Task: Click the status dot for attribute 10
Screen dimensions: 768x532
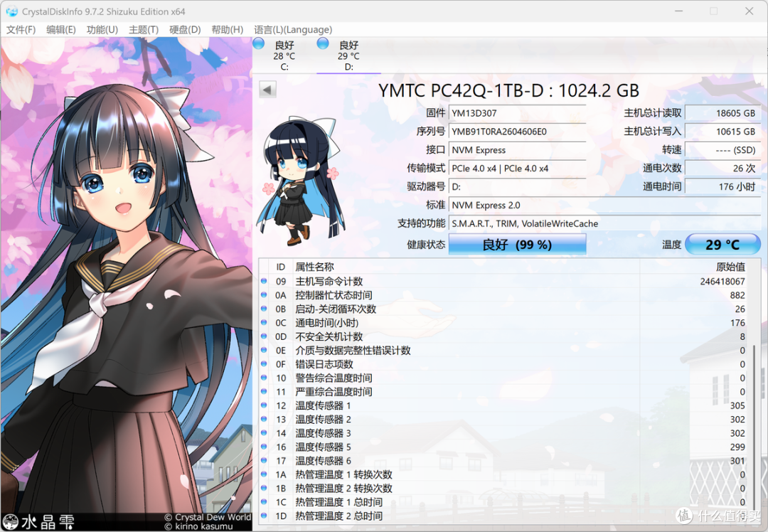Action: (264, 378)
